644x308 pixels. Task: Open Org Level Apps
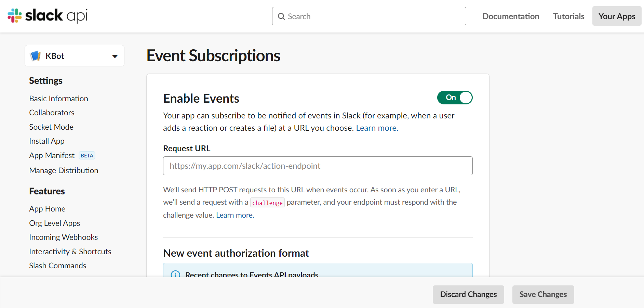[55, 223]
